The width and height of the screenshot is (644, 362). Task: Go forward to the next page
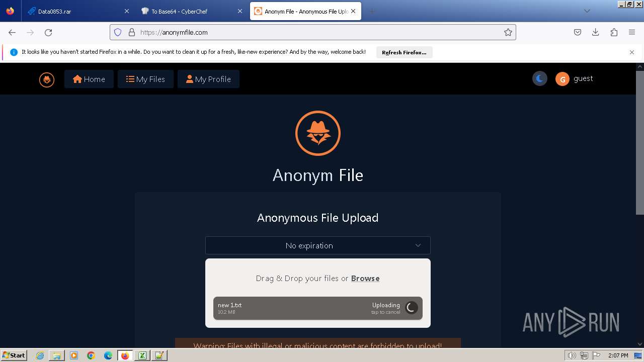pos(30,32)
